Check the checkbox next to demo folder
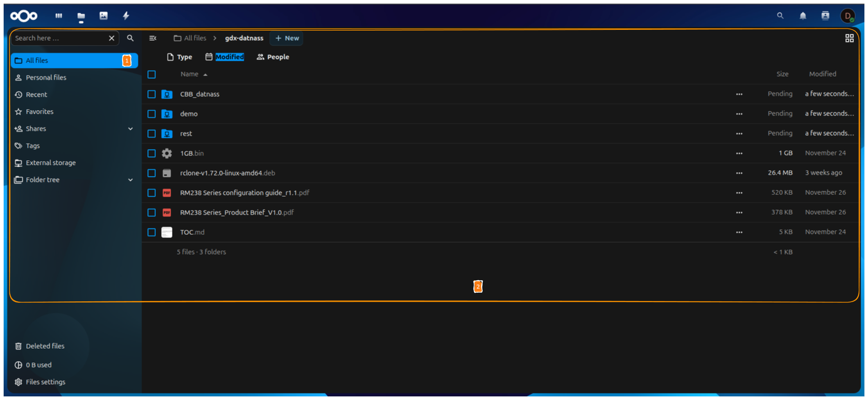This screenshot has width=868, height=400. 151,114
